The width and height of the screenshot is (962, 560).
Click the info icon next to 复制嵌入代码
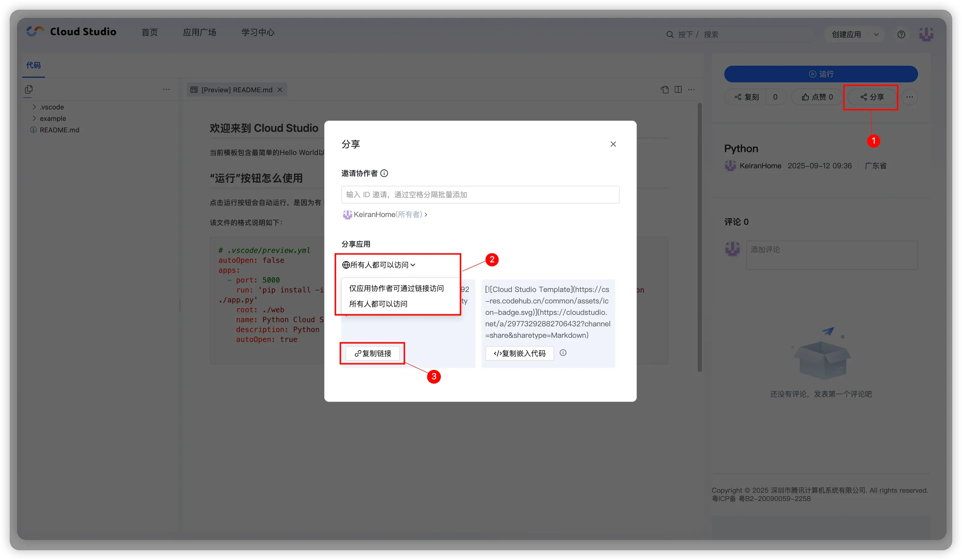[563, 353]
